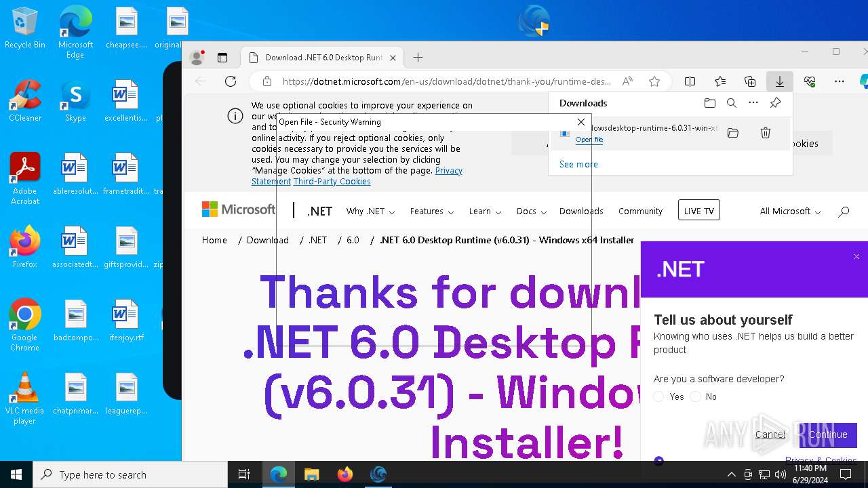The image size is (868, 488).
Task: Expand the All Microsoft menu
Action: pos(790,211)
